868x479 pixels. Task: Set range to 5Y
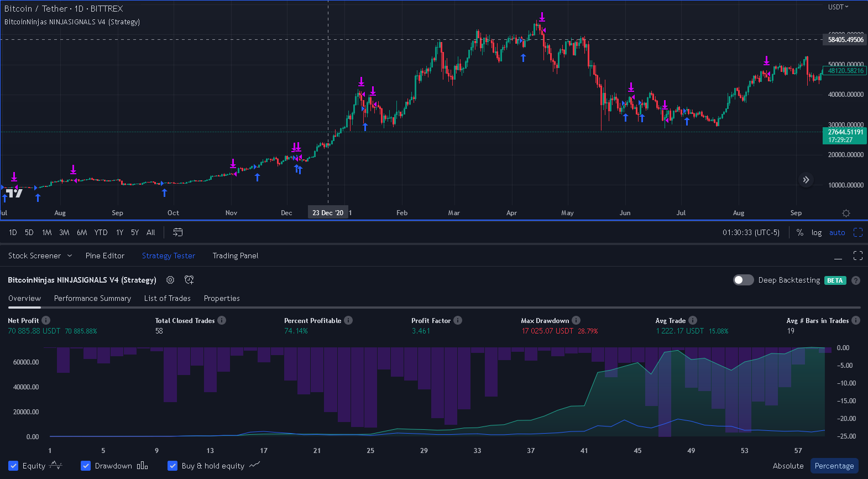click(135, 232)
